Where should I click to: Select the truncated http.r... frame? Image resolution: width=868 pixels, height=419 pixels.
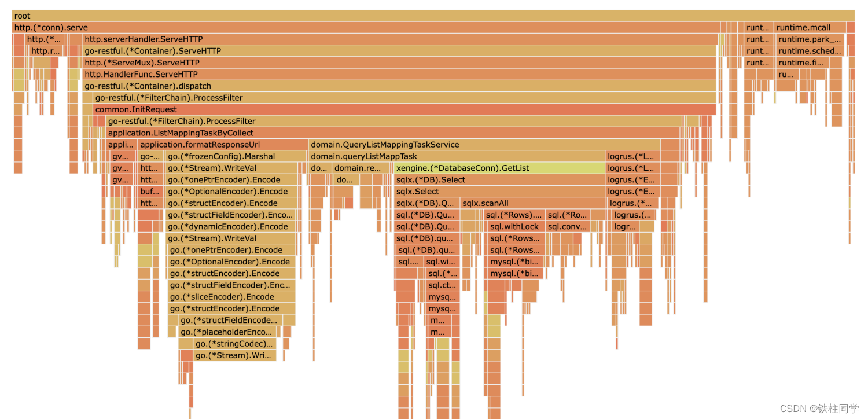[x=45, y=51]
